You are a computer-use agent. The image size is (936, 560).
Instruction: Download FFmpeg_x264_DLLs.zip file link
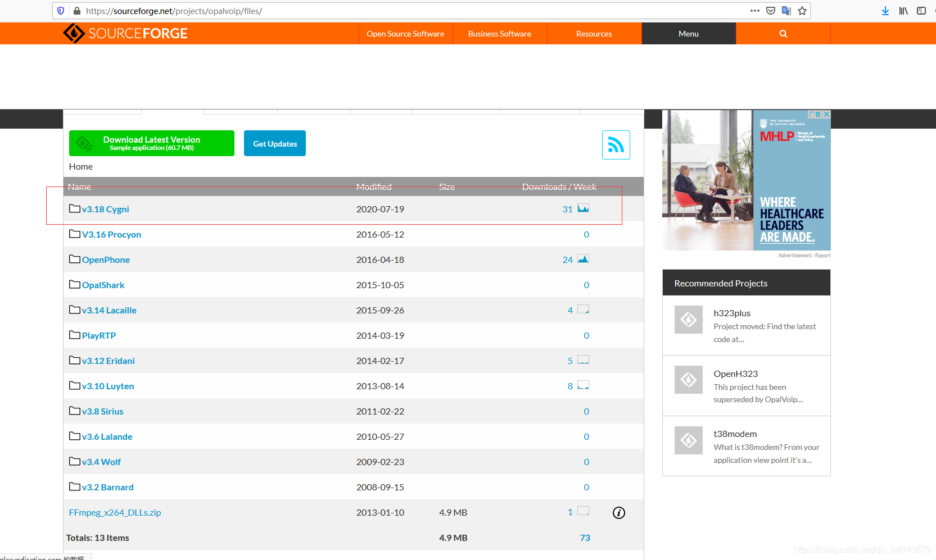(115, 512)
